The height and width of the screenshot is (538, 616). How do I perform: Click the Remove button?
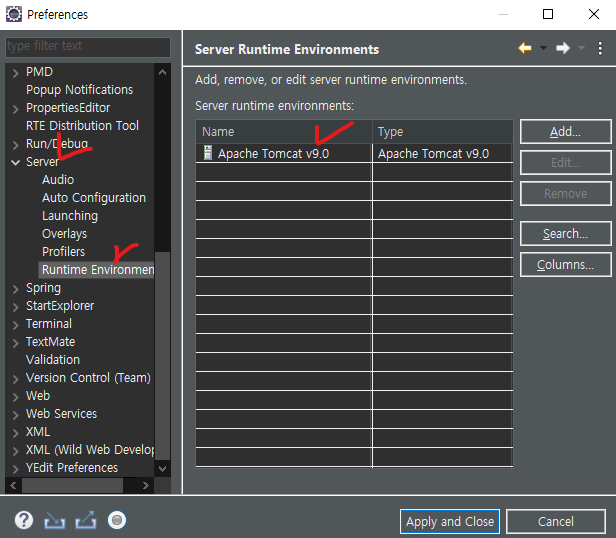coord(565,193)
